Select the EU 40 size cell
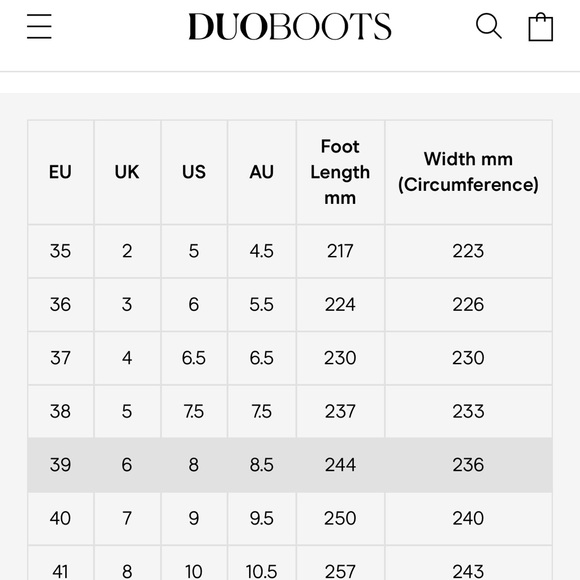 pos(60,518)
